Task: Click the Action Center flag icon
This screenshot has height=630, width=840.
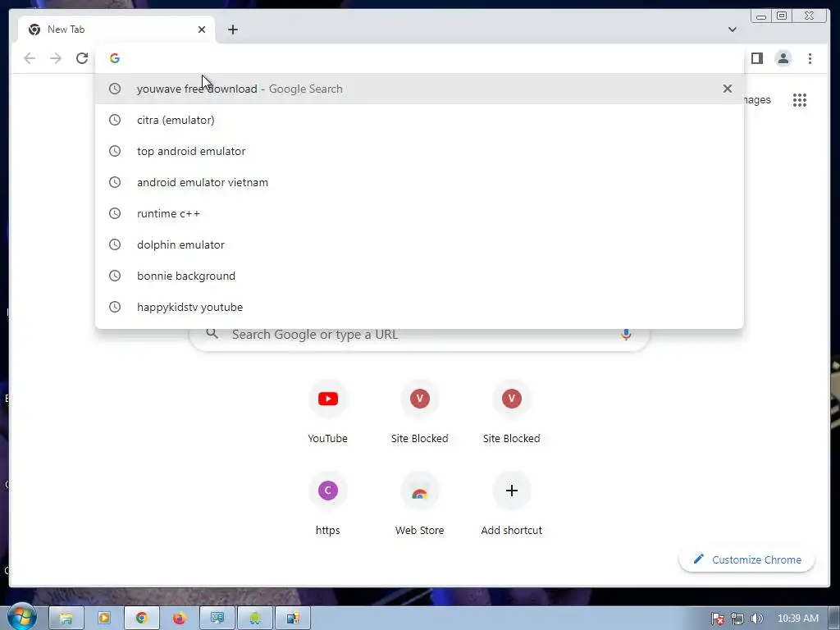Action: 717,619
